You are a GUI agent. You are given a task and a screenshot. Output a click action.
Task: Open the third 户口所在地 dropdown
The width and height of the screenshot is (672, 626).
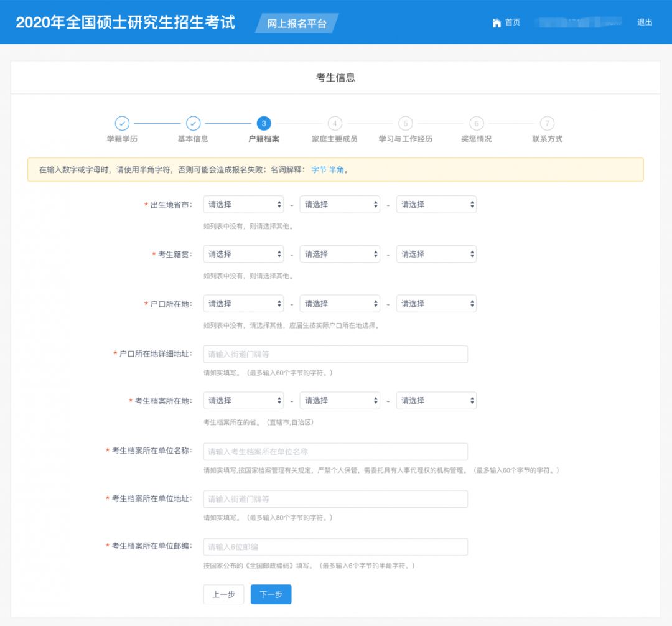tap(436, 303)
